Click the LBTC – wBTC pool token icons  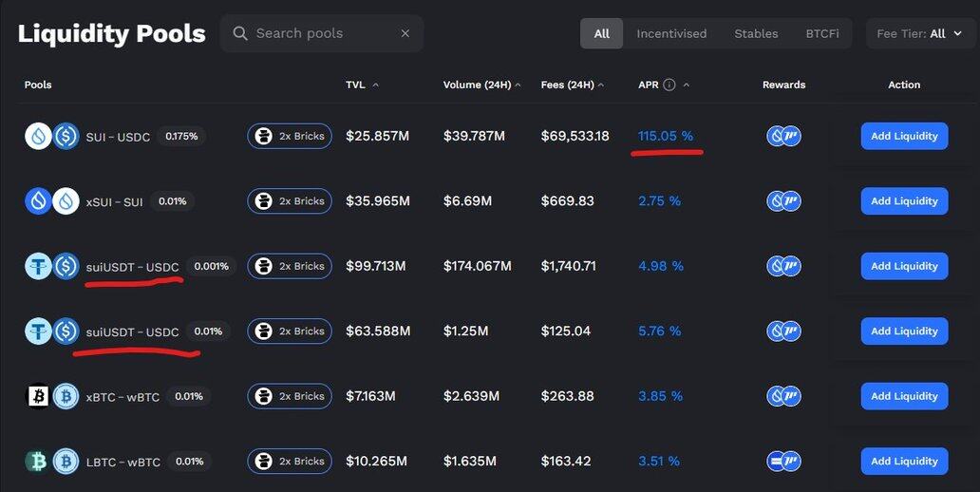click(x=51, y=462)
